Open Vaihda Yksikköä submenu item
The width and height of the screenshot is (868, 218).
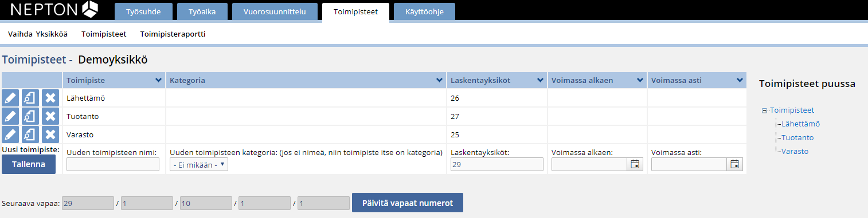[38, 34]
